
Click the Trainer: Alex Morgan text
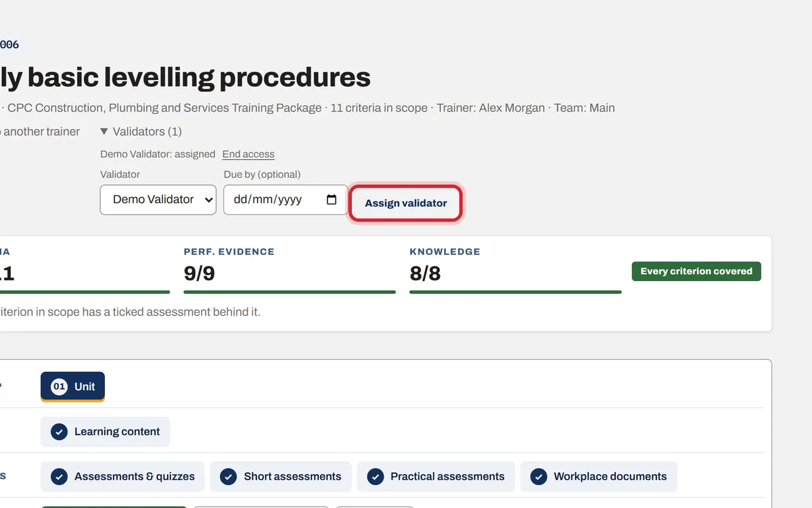[491, 108]
